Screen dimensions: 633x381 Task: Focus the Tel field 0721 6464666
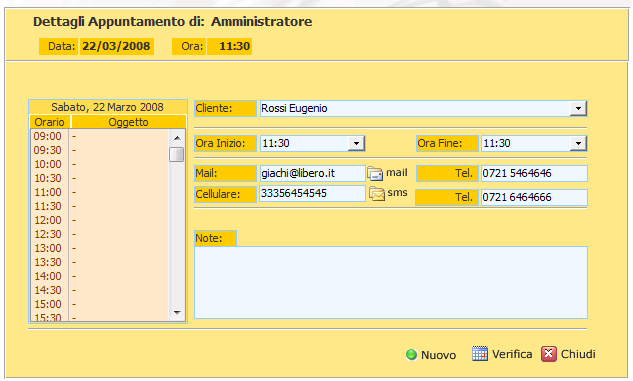click(534, 197)
